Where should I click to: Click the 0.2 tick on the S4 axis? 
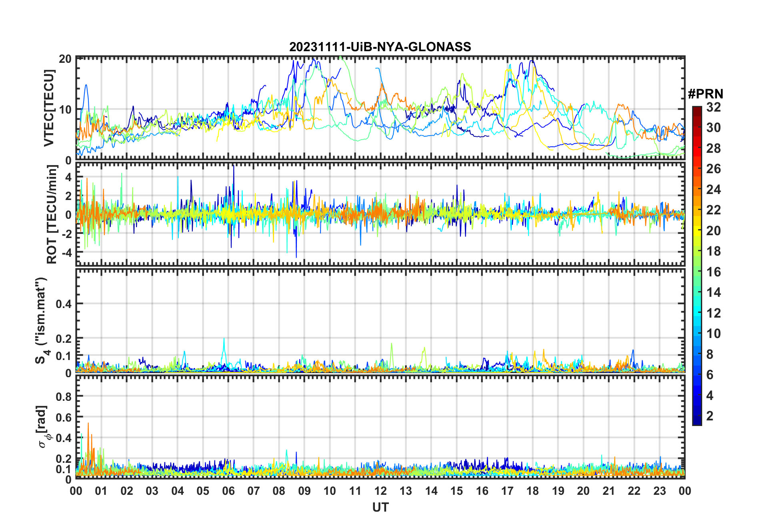64,338
